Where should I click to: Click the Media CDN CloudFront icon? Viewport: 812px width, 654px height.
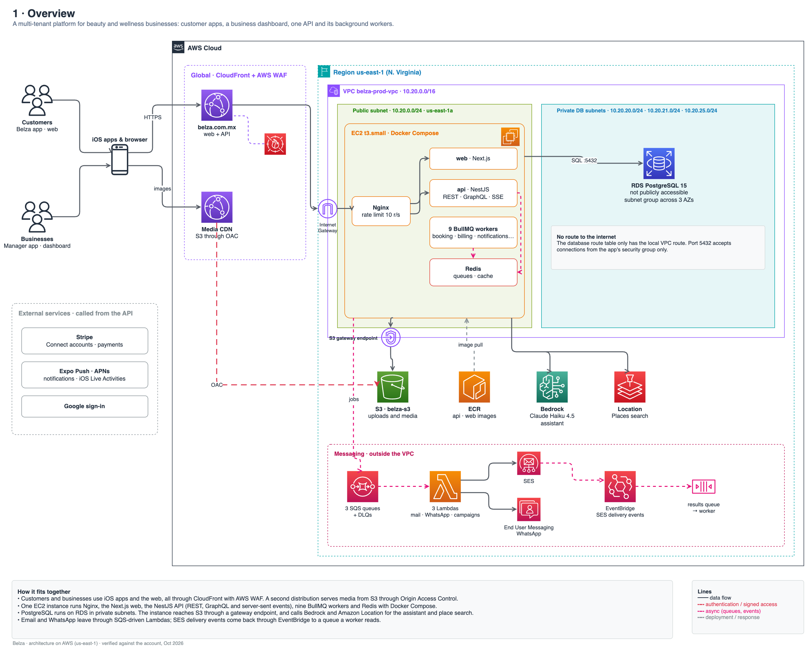click(217, 207)
